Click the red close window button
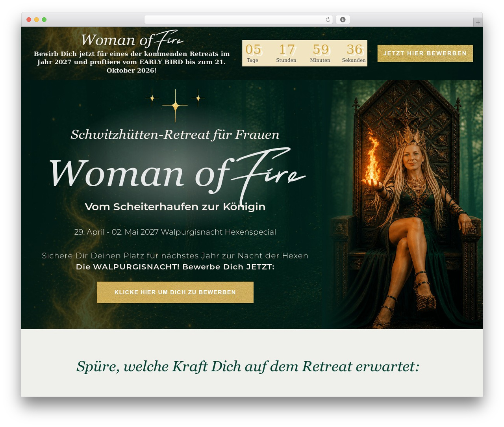 coord(29,20)
